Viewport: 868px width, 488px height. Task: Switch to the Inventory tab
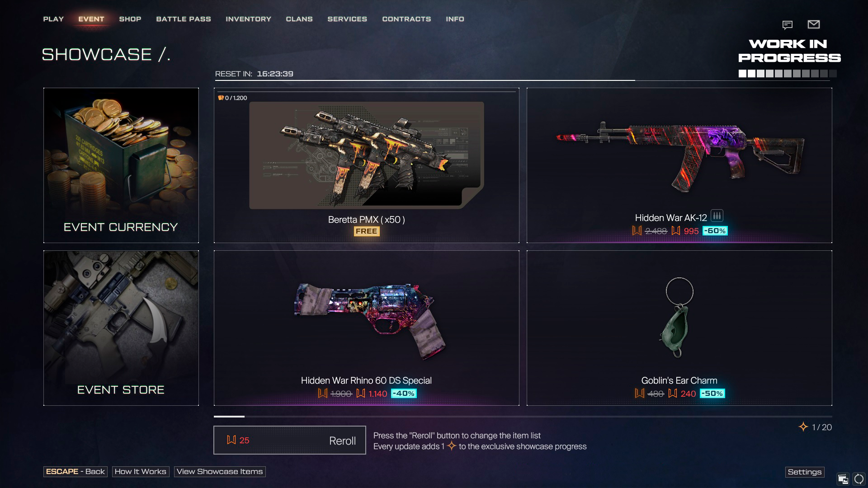point(249,19)
